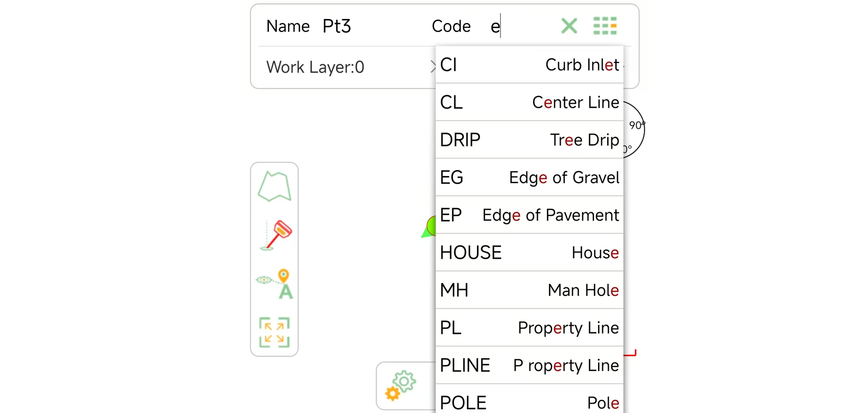Choose EP Edge of Pavement
Image resolution: width=868 pixels, height=413 pixels.
pyautogui.click(x=529, y=215)
